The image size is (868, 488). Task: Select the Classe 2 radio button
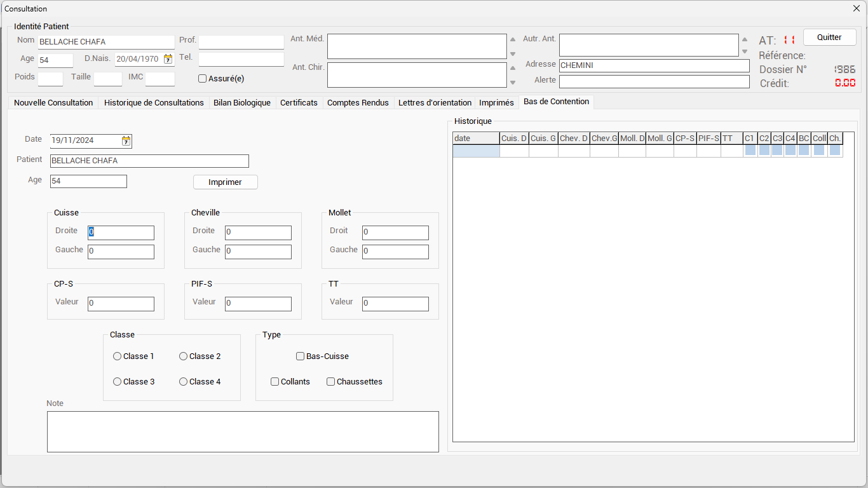click(184, 356)
